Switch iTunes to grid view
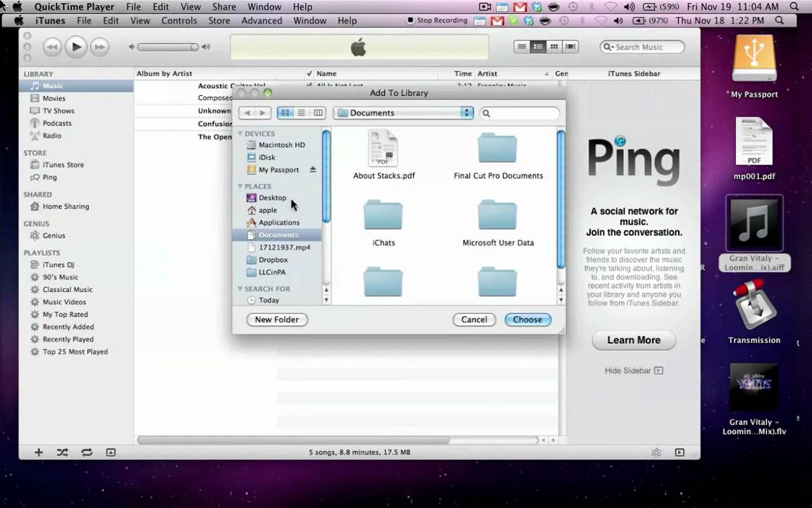Screen dimensions: 812x508 pyautogui.click(x=554, y=47)
